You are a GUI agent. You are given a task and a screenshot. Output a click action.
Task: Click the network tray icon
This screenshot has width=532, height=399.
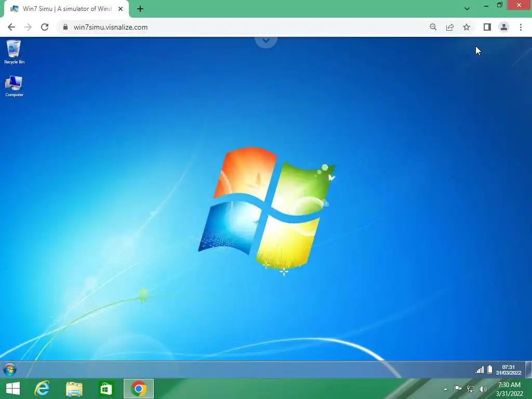471,389
